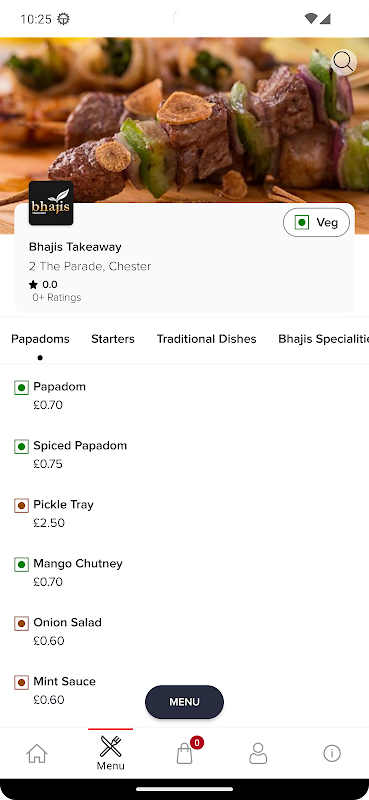Image resolution: width=369 pixels, height=800 pixels.
Task: Switch to the Starters tab
Action: [113, 339]
